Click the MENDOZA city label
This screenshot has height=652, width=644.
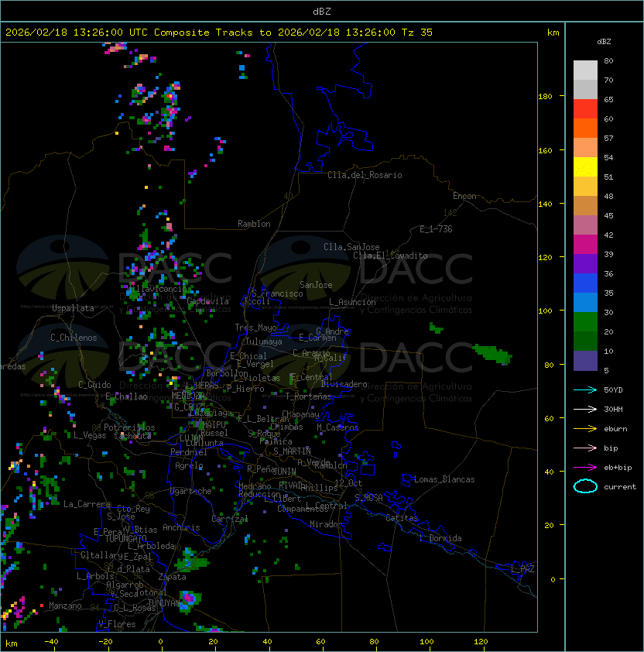coord(189,396)
